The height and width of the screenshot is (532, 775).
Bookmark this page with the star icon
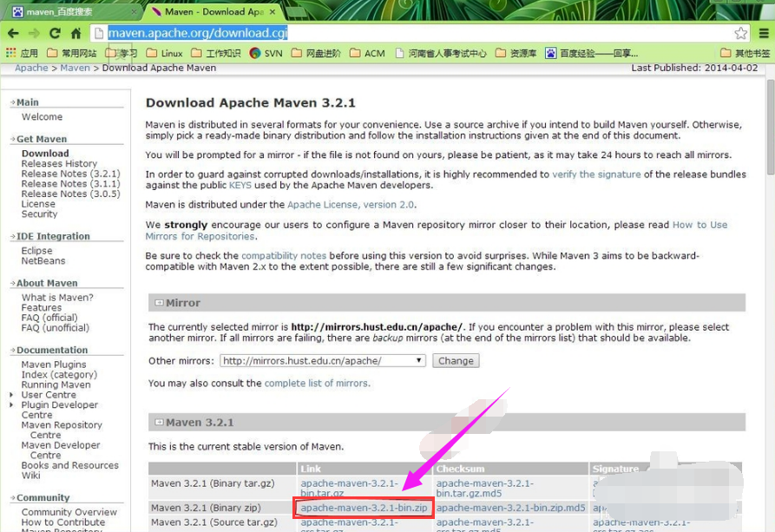tap(740, 33)
